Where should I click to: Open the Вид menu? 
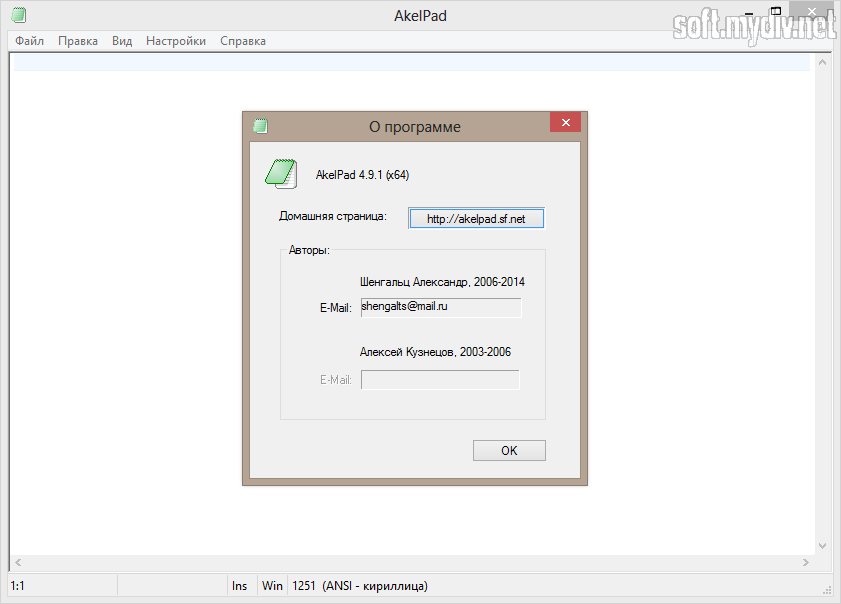click(122, 41)
